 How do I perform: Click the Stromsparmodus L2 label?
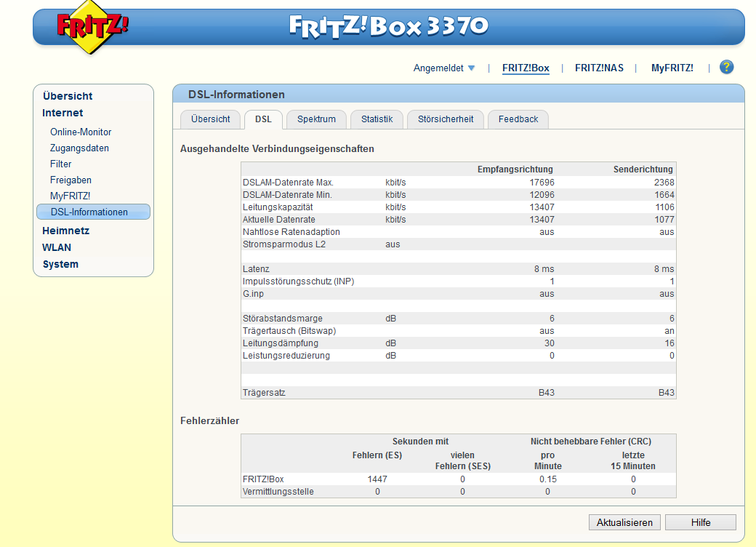[284, 244]
